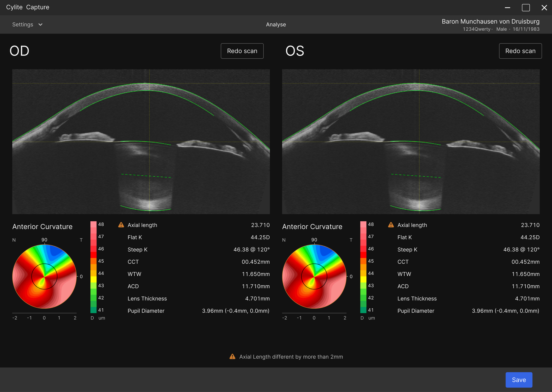Click the OD Steep K value
The height and width of the screenshot is (392, 552).
(x=251, y=250)
